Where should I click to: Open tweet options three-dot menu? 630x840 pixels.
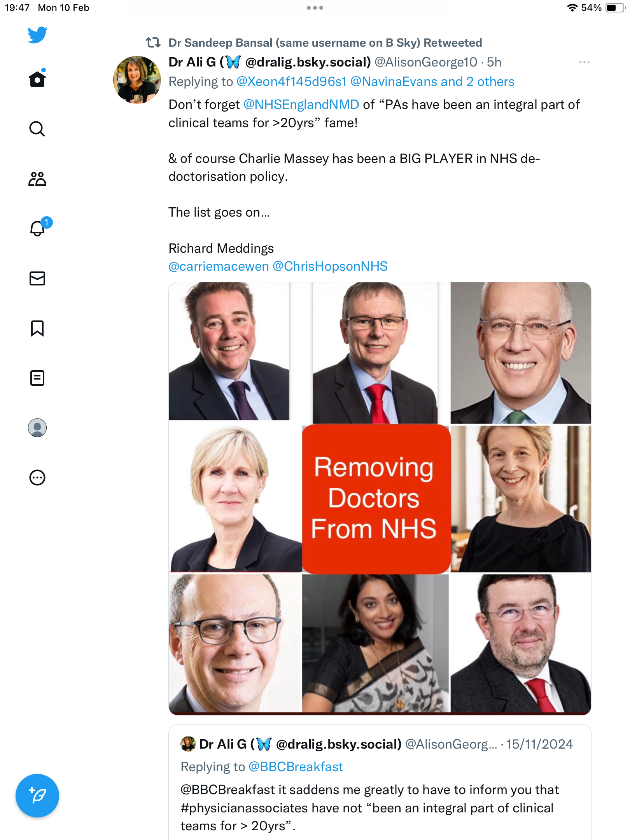tap(584, 62)
